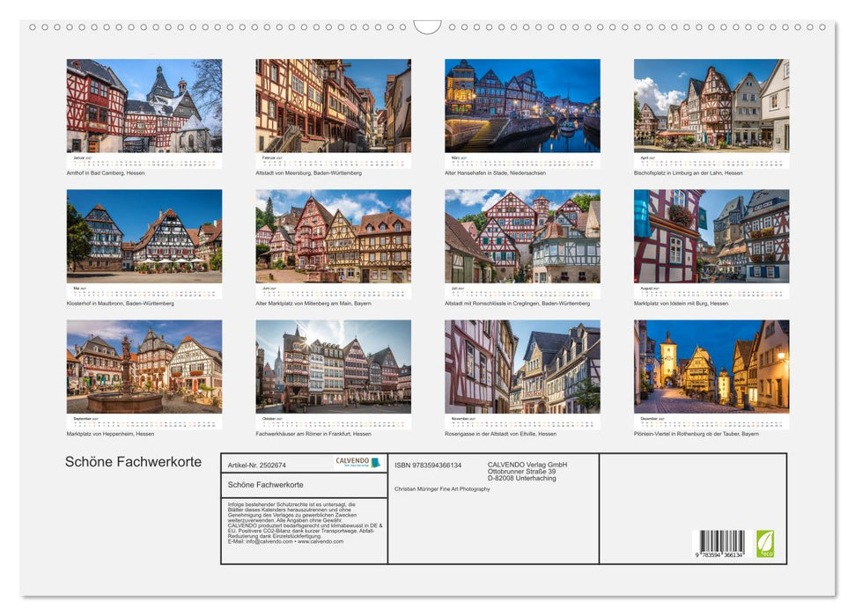Click 'Christian Müringer Fine Art Photography' credit
The image size is (855, 616).
point(442,489)
